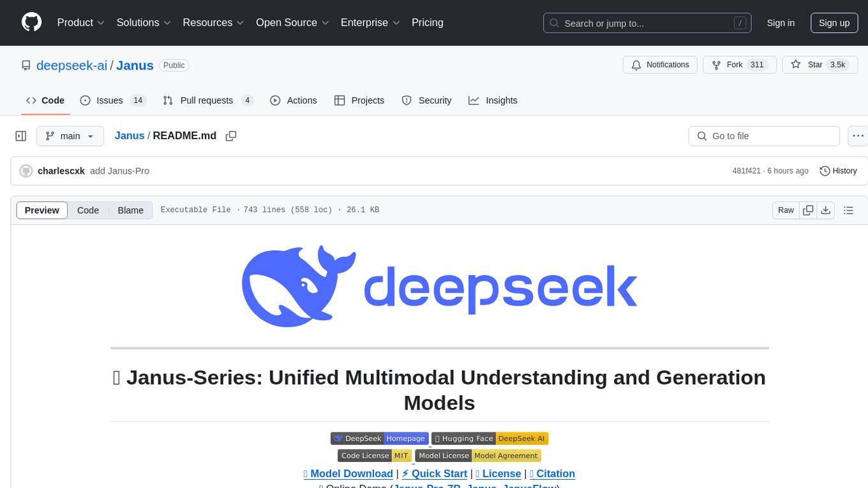Open the document outline
The image size is (868, 488).
848,210
